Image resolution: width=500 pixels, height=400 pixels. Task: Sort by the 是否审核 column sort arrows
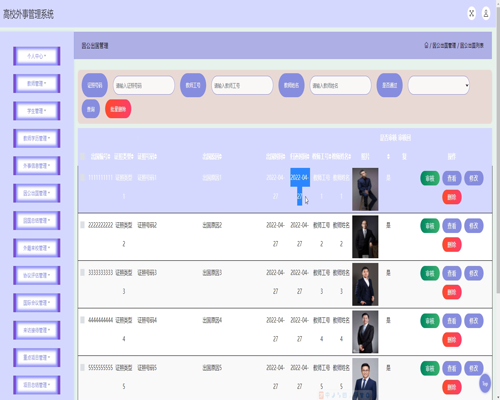(388, 156)
